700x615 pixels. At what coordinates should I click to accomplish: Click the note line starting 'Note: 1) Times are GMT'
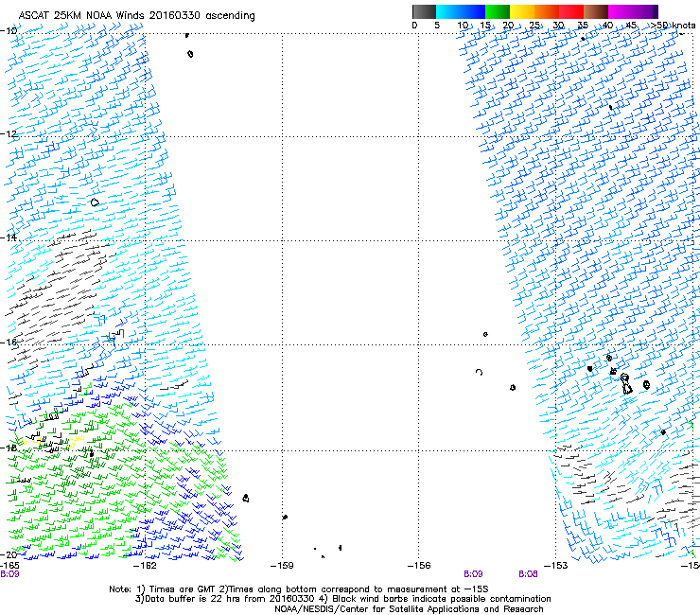coord(299,589)
